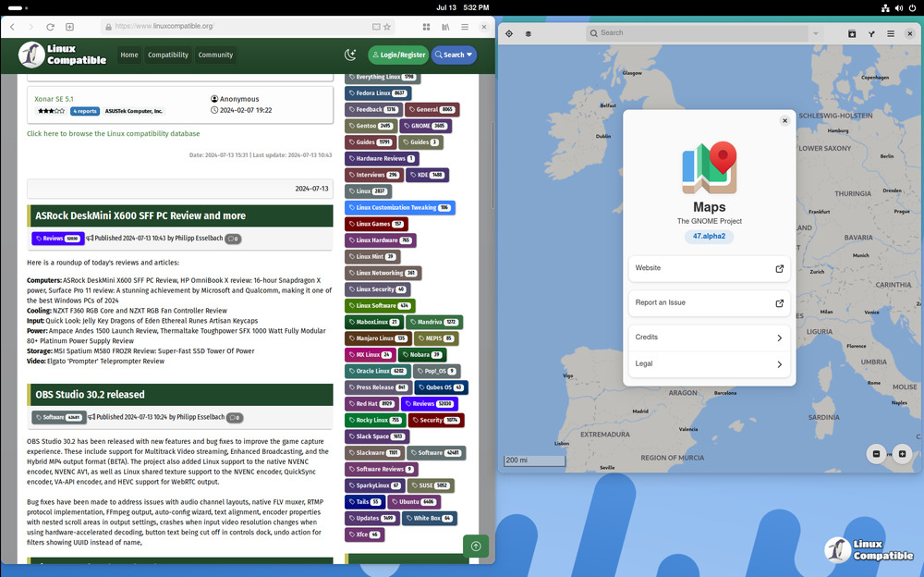Image resolution: width=924 pixels, height=577 pixels.
Task: Zoom out the map with minus button
Action: pos(876,454)
